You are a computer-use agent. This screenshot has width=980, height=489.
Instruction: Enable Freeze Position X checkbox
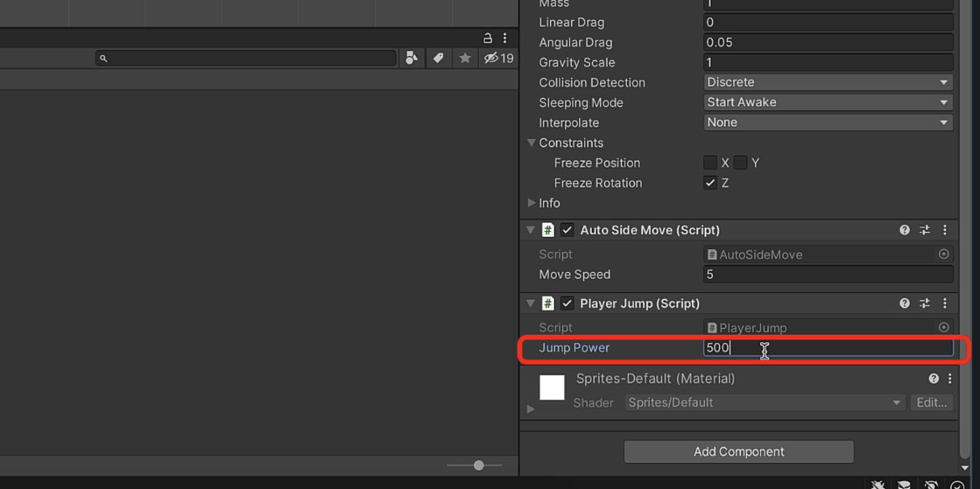pyautogui.click(x=710, y=163)
